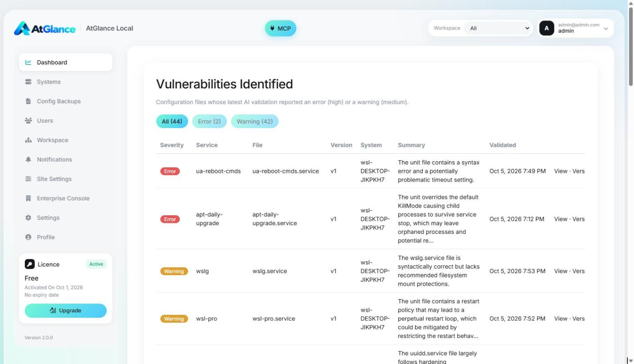634x364 pixels.
Task: Click the System column header
Action: [371, 145]
